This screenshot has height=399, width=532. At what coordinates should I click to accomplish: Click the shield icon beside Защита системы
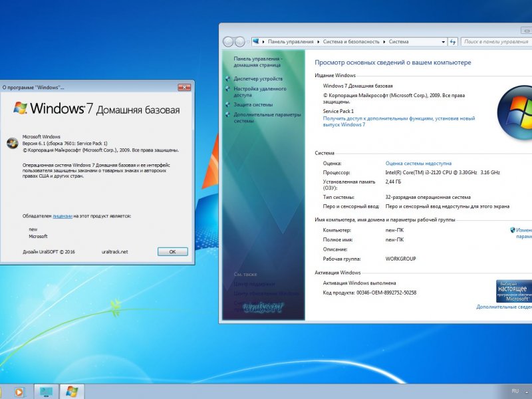pyautogui.click(x=227, y=105)
